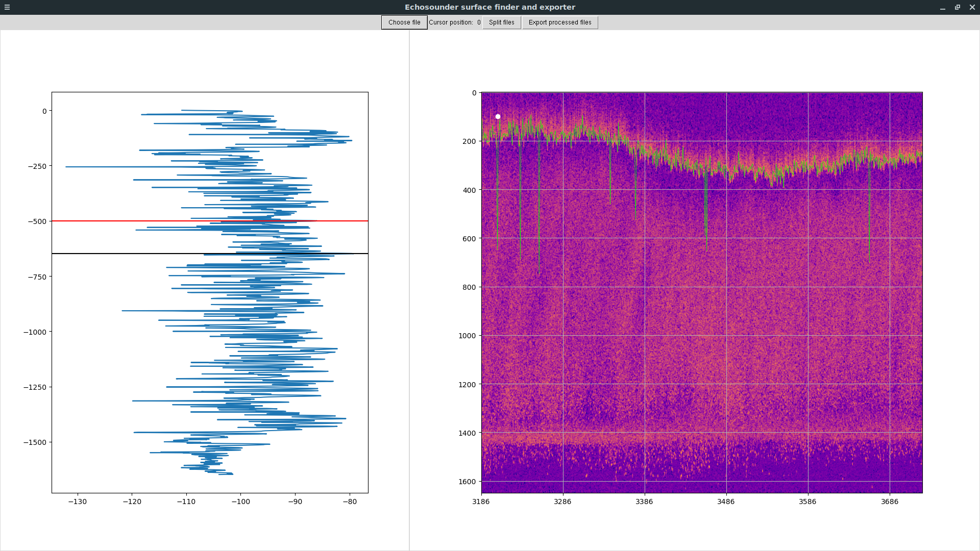The height and width of the screenshot is (551, 980).
Task: Minimize the window with the title bar icon
Action: (943, 7)
